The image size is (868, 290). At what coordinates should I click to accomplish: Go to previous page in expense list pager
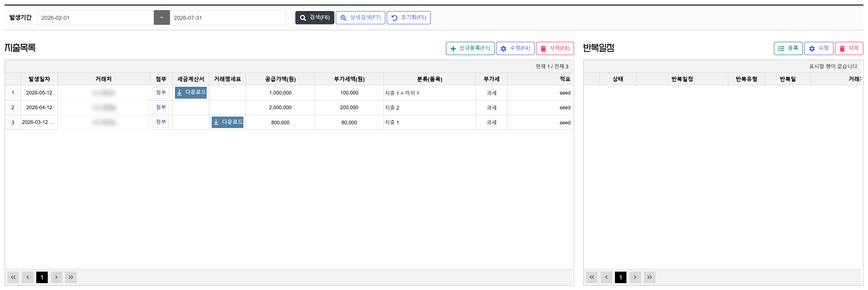tap(28, 277)
